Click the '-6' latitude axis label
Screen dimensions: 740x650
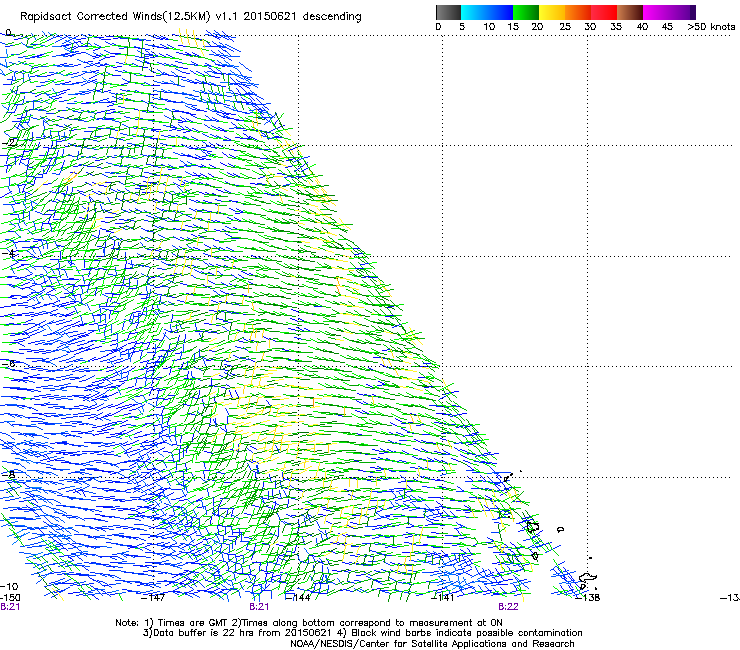[9, 363]
